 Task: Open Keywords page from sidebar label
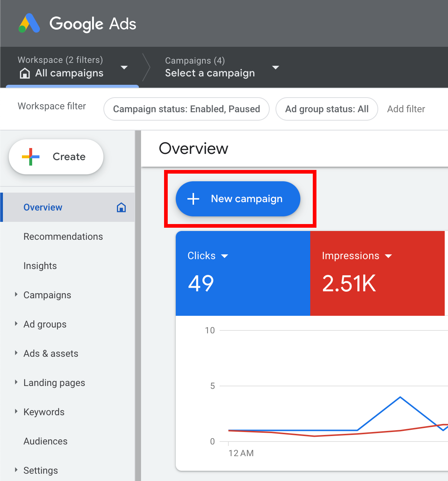[x=44, y=412]
